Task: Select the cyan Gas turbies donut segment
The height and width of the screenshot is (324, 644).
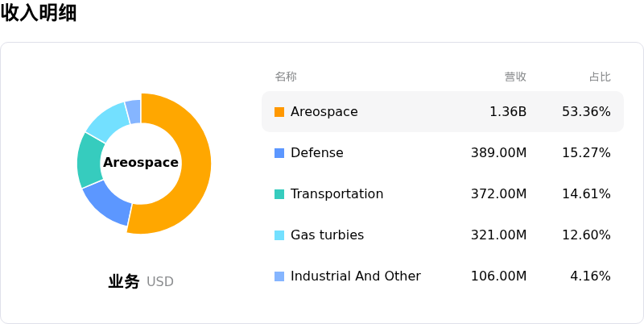Action: point(109,121)
